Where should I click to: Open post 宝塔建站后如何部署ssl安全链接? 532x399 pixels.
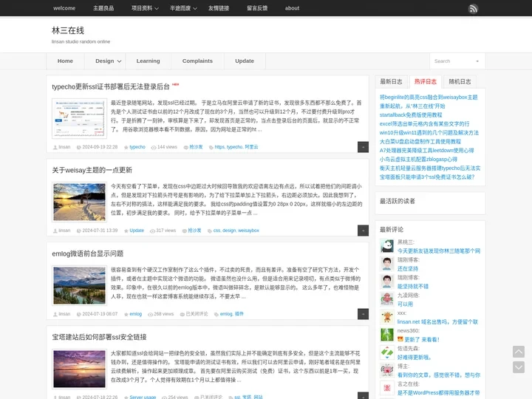99,337
